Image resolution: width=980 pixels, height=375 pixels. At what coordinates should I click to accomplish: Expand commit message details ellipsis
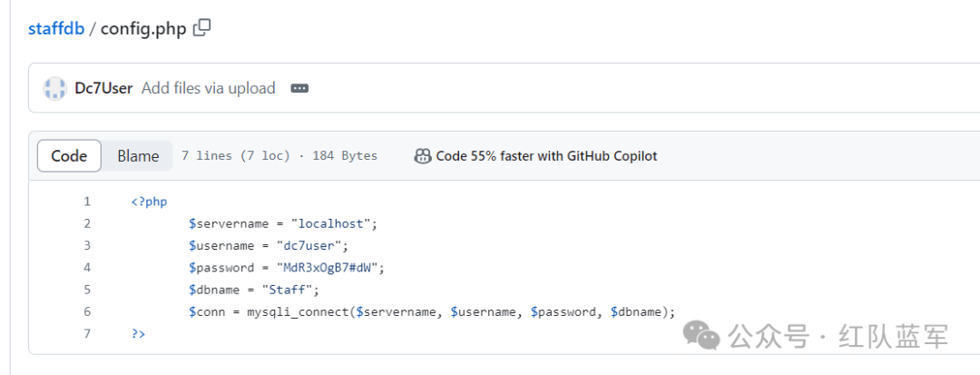click(299, 88)
